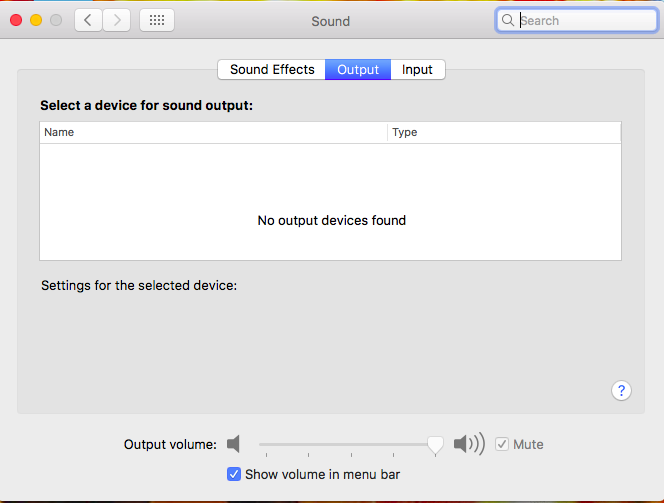Switch to the Sound Effects tab
The height and width of the screenshot is (503, 664).
coord(272,69)
